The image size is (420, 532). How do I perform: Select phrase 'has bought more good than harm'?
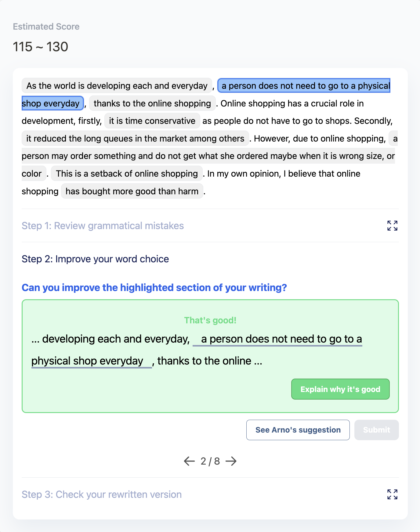[x=132, y=191]
